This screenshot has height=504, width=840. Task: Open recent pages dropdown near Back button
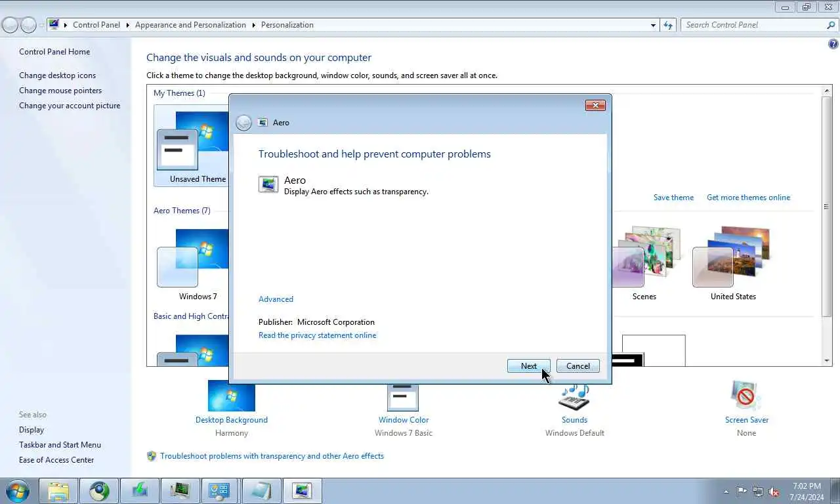(41, 25)
